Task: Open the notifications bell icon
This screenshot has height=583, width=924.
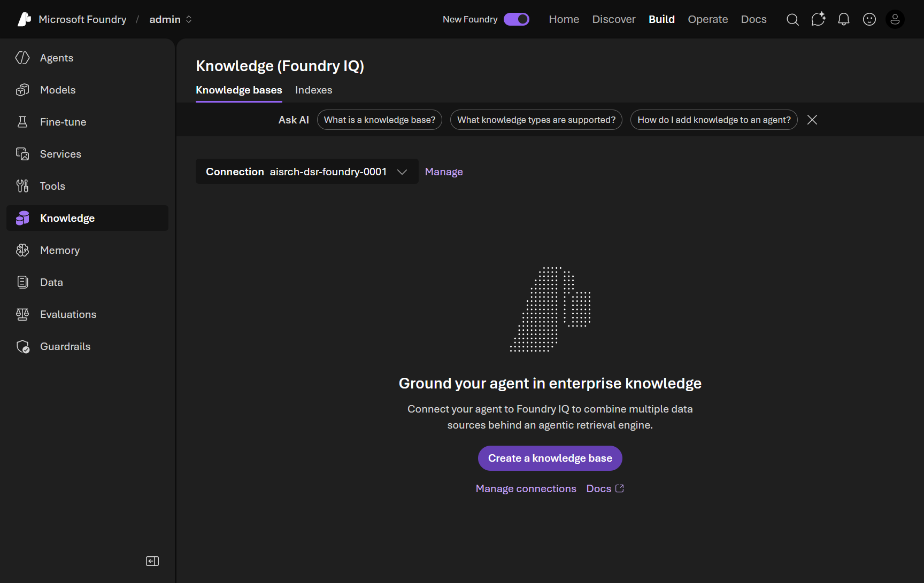Action: [844, 20]
